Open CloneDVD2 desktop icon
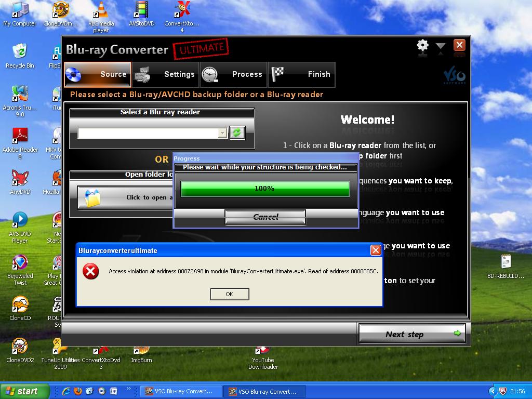Image resolution: width=532 pixels, height=399 pixels. [20, 351]
